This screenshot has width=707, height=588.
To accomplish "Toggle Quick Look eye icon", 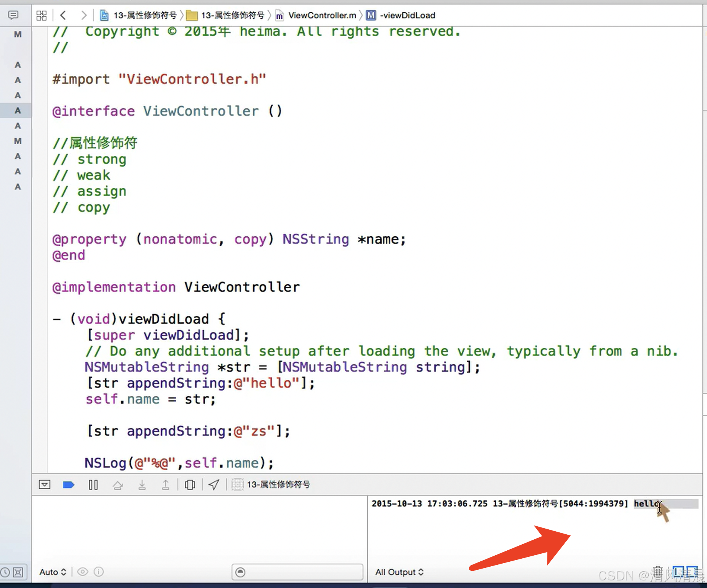I will point(83,572).
